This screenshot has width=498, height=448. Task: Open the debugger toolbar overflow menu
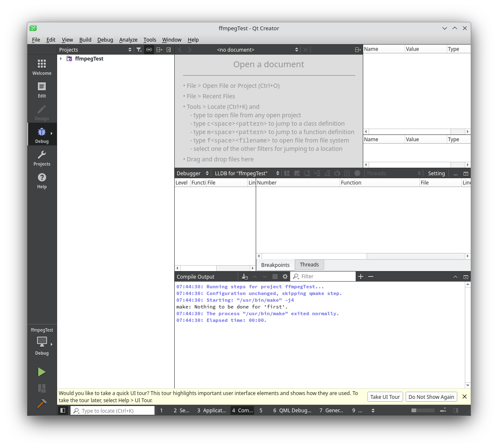click(456, 174)
